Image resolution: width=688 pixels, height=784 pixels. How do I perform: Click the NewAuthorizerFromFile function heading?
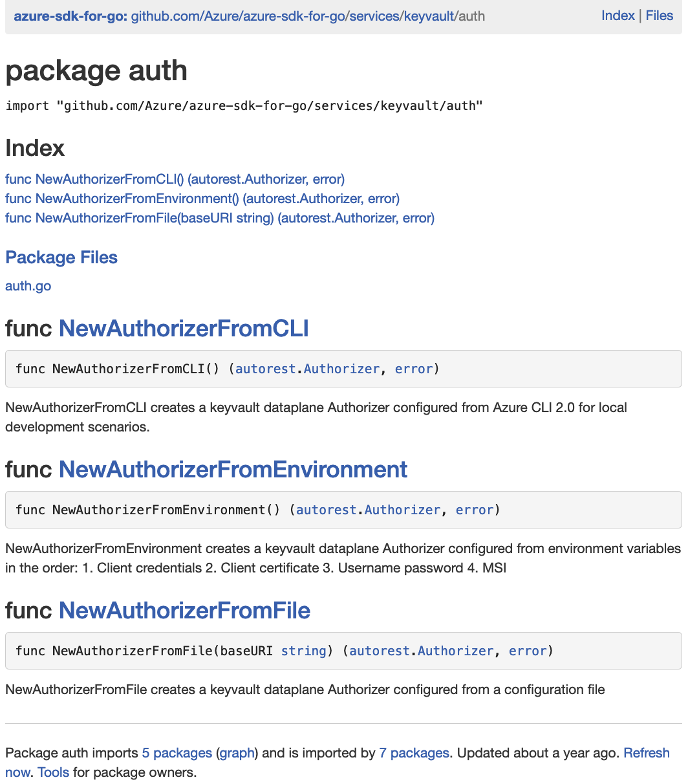click(184, 611)
